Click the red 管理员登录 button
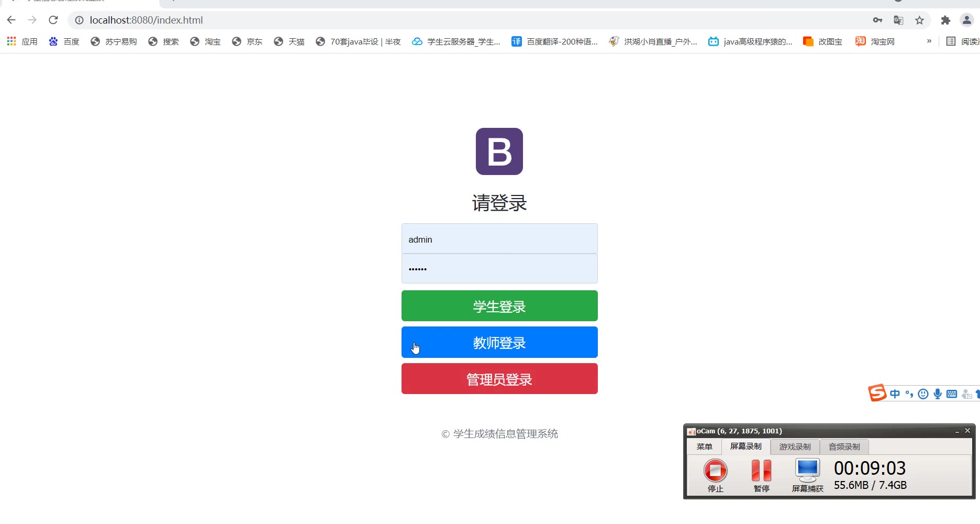Viewport: 980px width, 524px height. coord(499,379)
